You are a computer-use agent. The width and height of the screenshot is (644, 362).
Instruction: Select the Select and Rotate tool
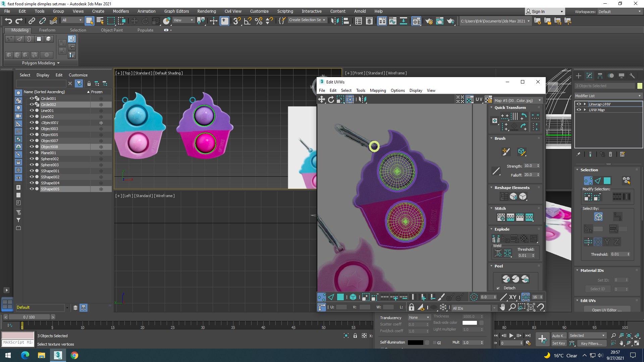point(145,21)
